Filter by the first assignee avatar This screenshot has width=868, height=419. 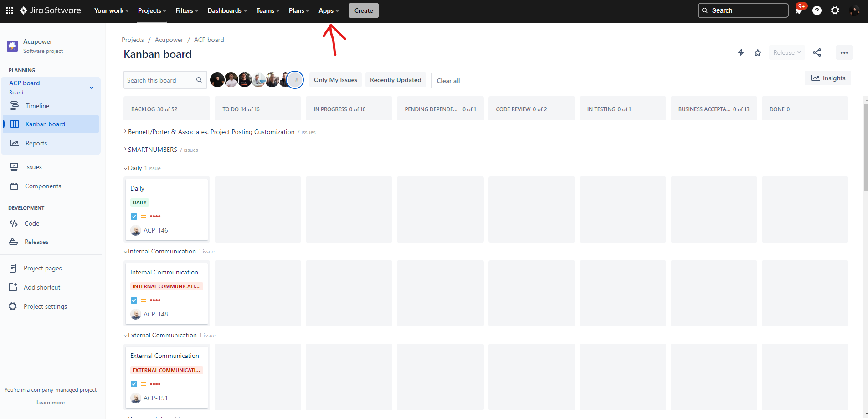pyautogui.click(x=217, y=80)
